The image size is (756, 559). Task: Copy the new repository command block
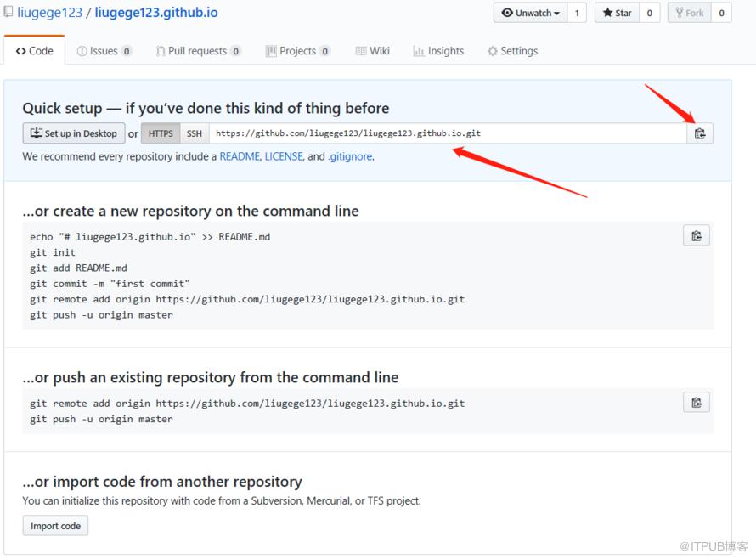[697, 236]
